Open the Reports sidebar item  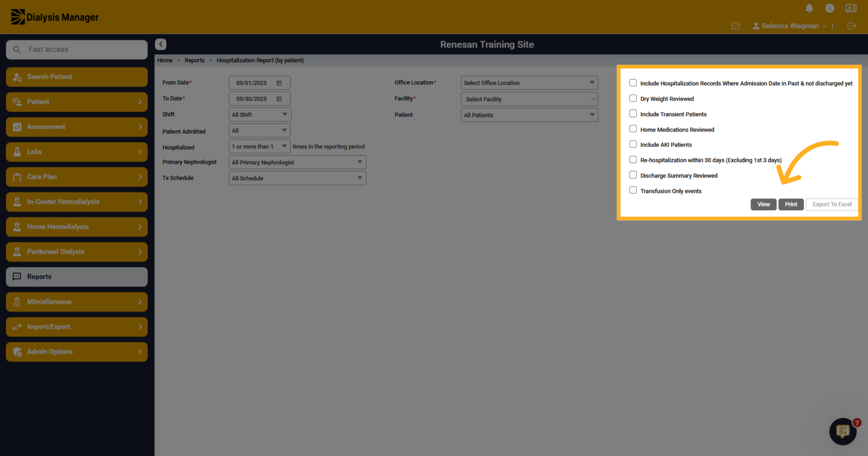click(x=77, y=277)
